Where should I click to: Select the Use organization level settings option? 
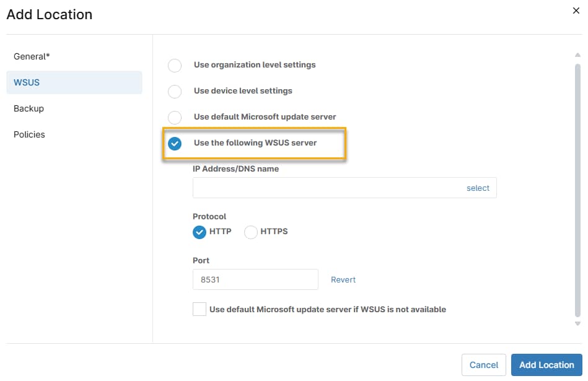tap(174, 65)
